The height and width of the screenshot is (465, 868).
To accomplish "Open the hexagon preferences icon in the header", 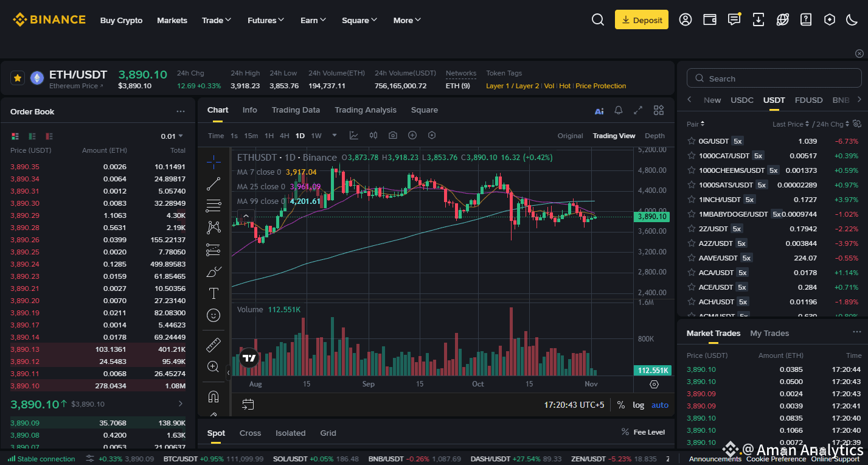I will click(830, 19).
